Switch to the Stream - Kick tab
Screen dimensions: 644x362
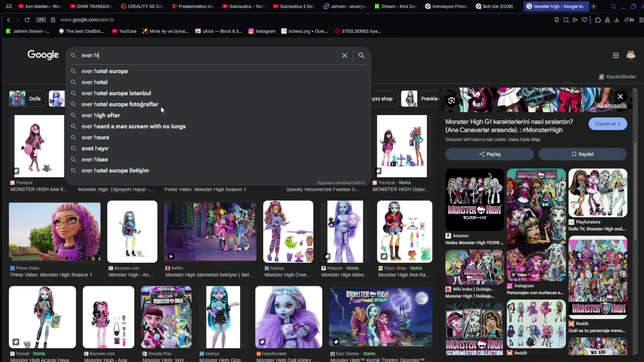click(396, 7)
